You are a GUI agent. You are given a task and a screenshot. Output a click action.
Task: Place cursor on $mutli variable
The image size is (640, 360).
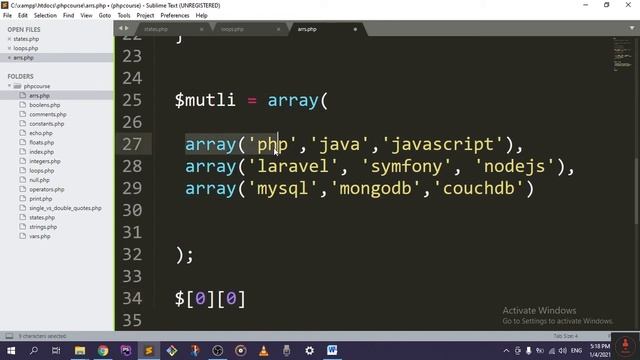(x=205, y=100)
